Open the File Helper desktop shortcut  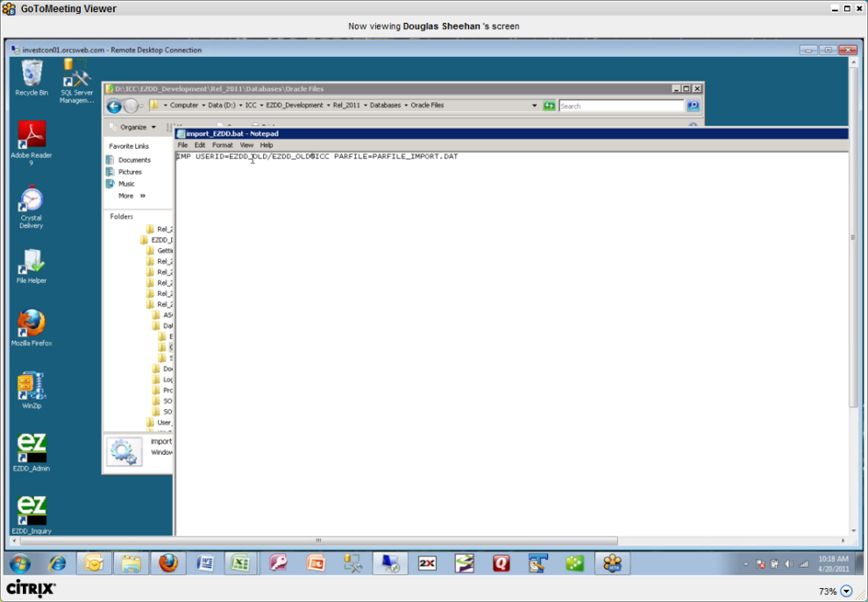32,262
